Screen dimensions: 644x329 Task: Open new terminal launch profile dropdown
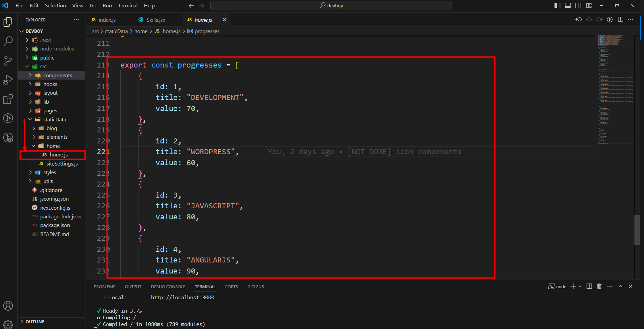pyautogui.click(x=580, y=287)
